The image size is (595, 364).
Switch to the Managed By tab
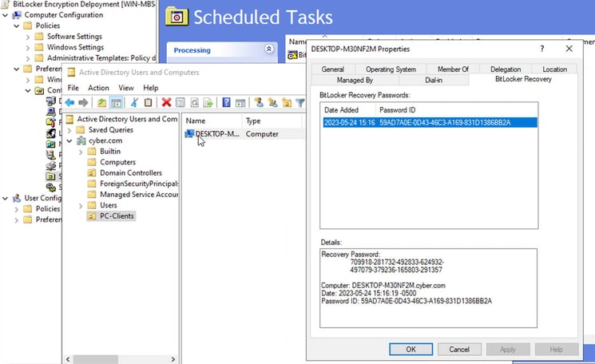[355, 80]
